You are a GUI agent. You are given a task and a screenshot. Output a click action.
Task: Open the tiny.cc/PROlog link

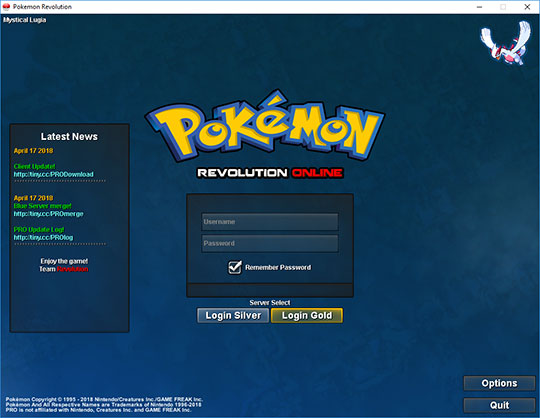point(43,237)
